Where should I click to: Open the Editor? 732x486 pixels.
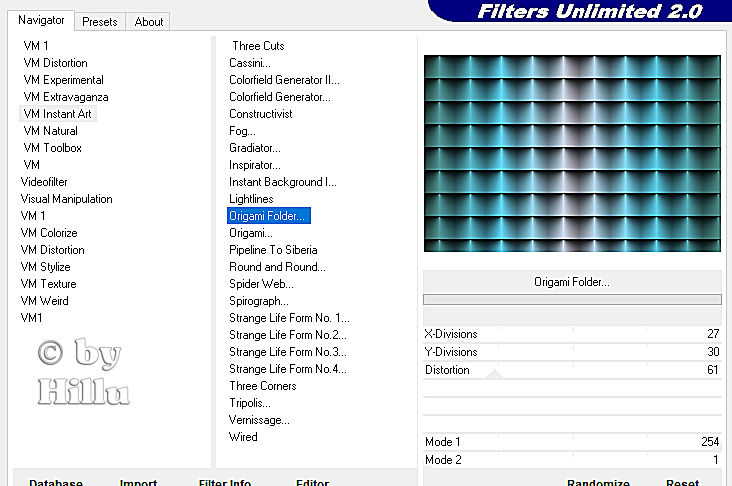click(312, 481)
